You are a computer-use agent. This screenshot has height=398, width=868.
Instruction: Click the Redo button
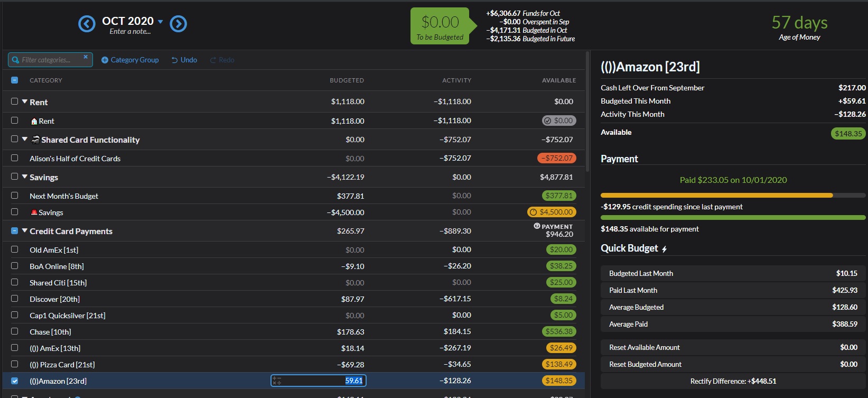pos(222,60)
